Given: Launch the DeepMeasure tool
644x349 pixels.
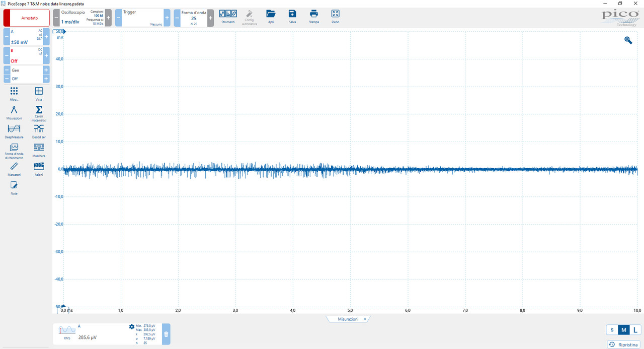Looking at the screenshot, I should (14, 131).
